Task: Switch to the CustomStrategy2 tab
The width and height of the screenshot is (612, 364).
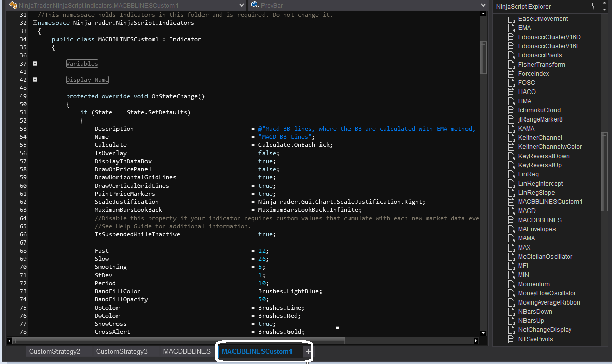Action: tap(54, 351)
